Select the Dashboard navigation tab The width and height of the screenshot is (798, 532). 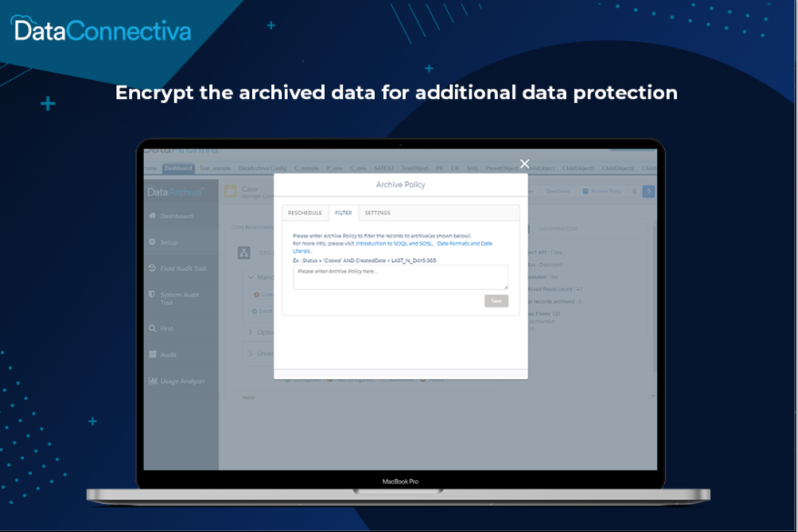coord(178,168)
